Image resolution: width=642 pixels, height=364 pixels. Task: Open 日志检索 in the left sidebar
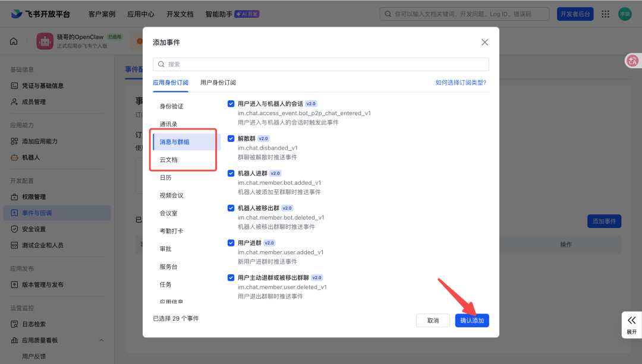tap(34, 324)
